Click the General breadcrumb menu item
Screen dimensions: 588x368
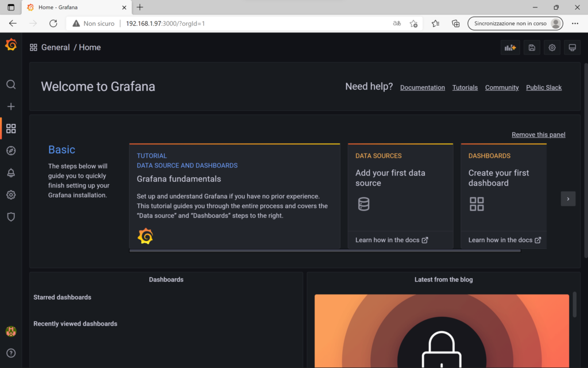[56, 47]
